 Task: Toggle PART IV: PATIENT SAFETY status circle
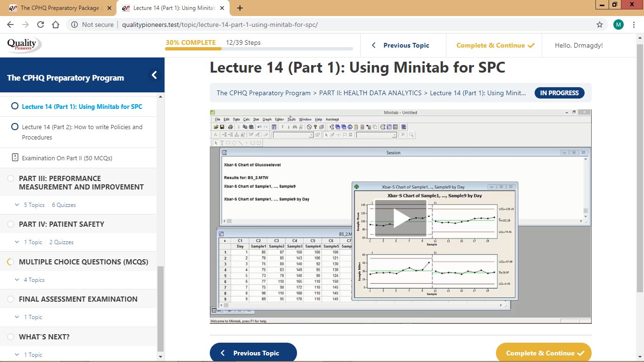[10, 224]
